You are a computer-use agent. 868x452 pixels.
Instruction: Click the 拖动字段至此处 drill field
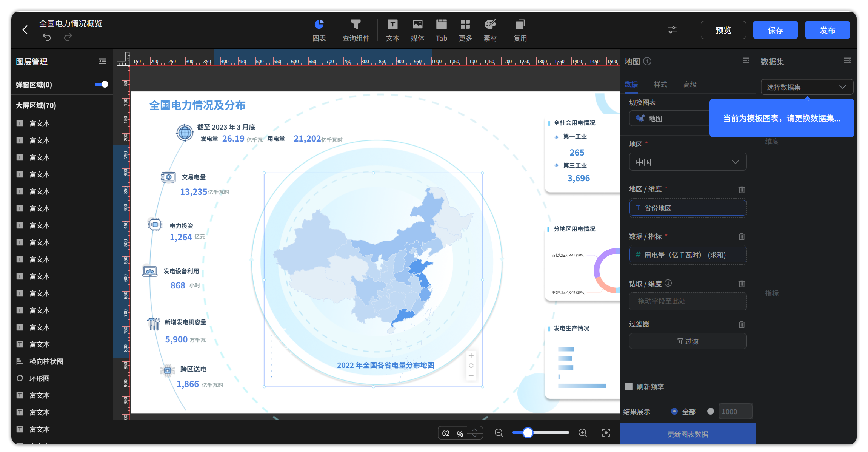[688, 301]
